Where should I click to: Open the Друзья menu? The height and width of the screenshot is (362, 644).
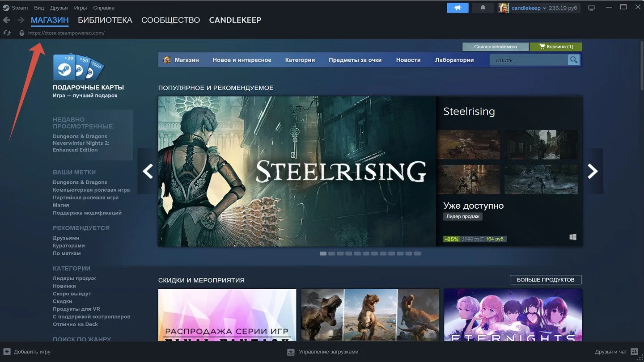pyautogui.click(x=59, y=8)
